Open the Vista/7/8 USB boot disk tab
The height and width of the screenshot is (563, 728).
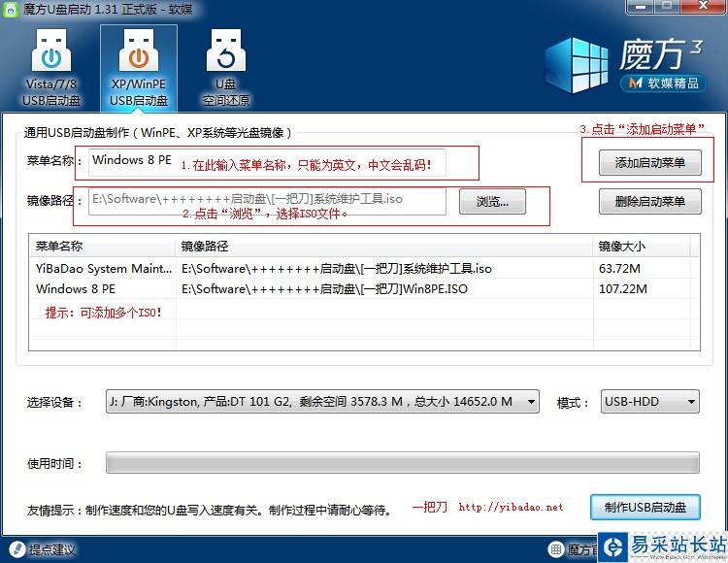tap(51, 68)
